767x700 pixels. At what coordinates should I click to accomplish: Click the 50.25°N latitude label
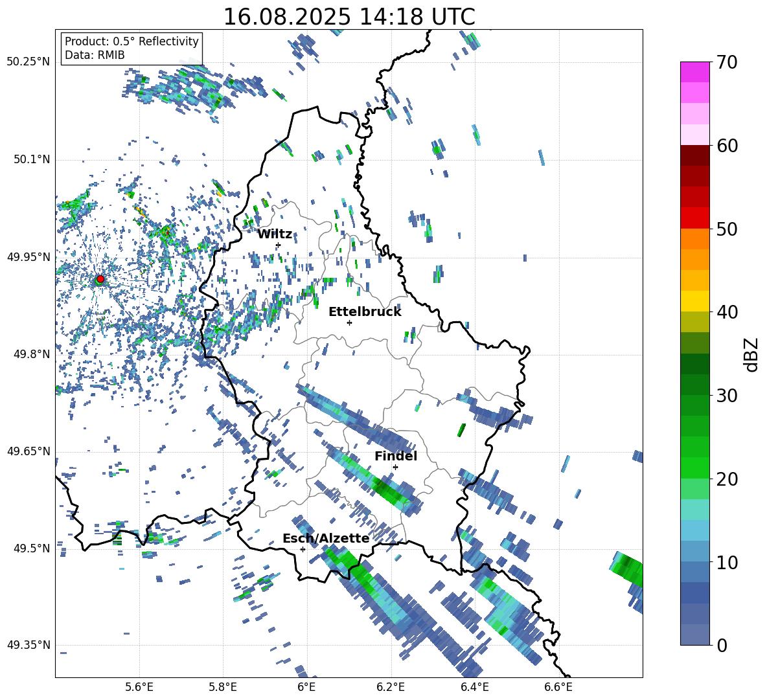coord(29,62)
